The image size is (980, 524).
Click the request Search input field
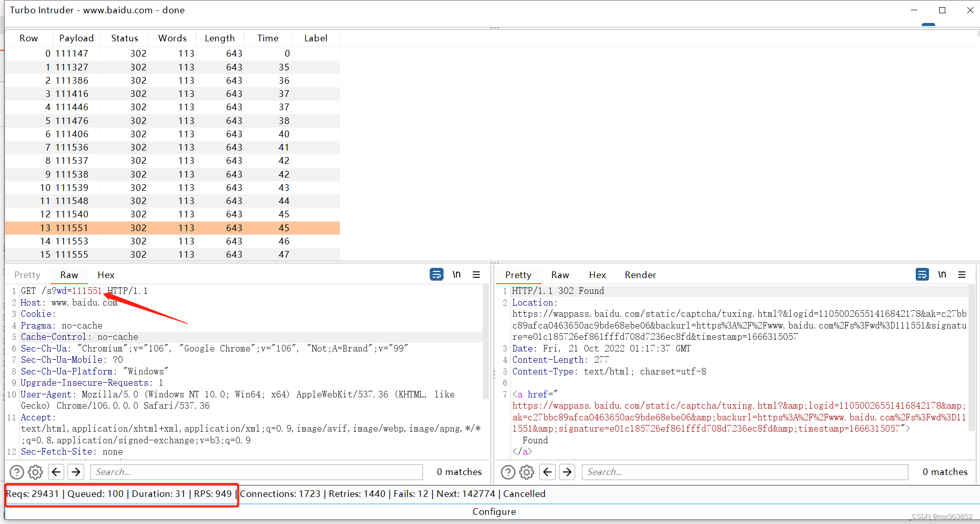click(x=257, y=472)
